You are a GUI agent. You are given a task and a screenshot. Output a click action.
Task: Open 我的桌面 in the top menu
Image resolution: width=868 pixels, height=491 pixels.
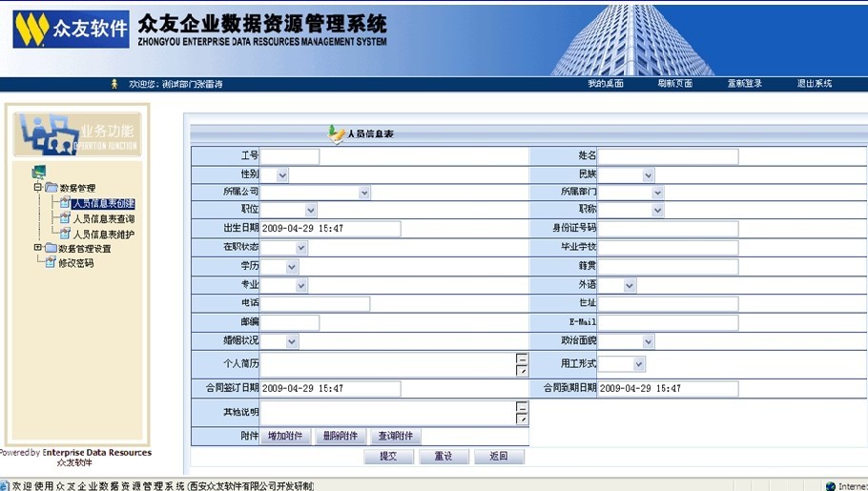[606, 84]
